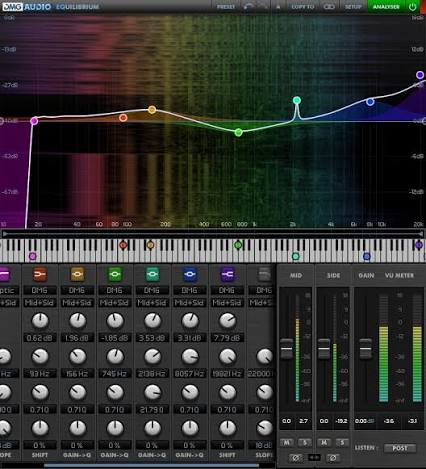426x469 pixels.
Task: Click the gain knob above 3.31 dB
Action: pyautogui.click(x=190, y=321)
